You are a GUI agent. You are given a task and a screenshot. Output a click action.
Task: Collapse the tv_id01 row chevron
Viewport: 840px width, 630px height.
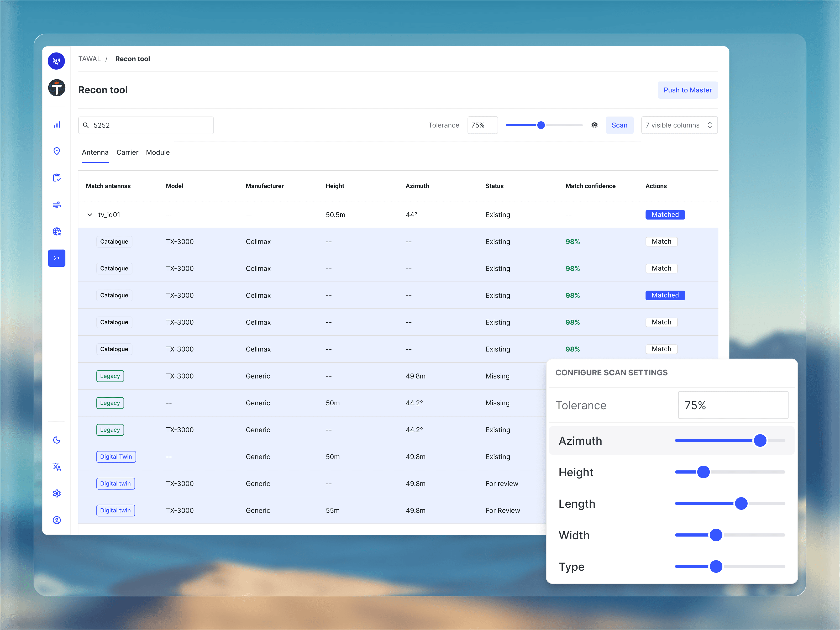(x=90, y=214)
